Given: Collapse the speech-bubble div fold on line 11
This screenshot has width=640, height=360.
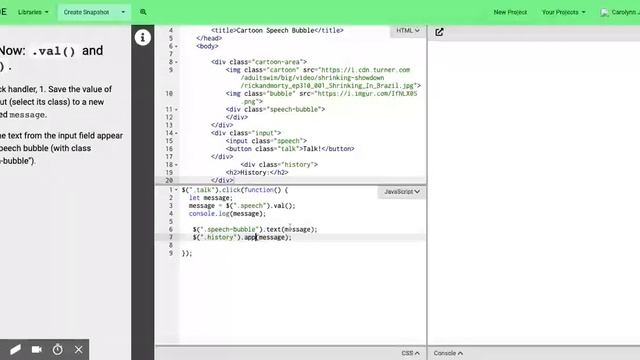Looking at the screenshot, I should 176,109.
